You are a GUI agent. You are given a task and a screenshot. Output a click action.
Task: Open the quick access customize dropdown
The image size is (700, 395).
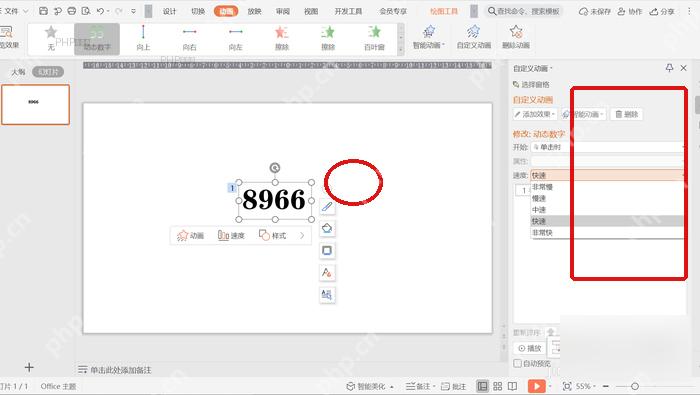point(133,11)
